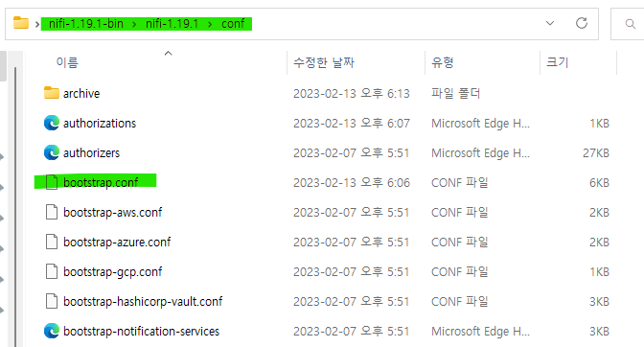This screenshot has width=644, height=347.
Task: Click the sort direction arrow above 이름
Action: [168, 54]
